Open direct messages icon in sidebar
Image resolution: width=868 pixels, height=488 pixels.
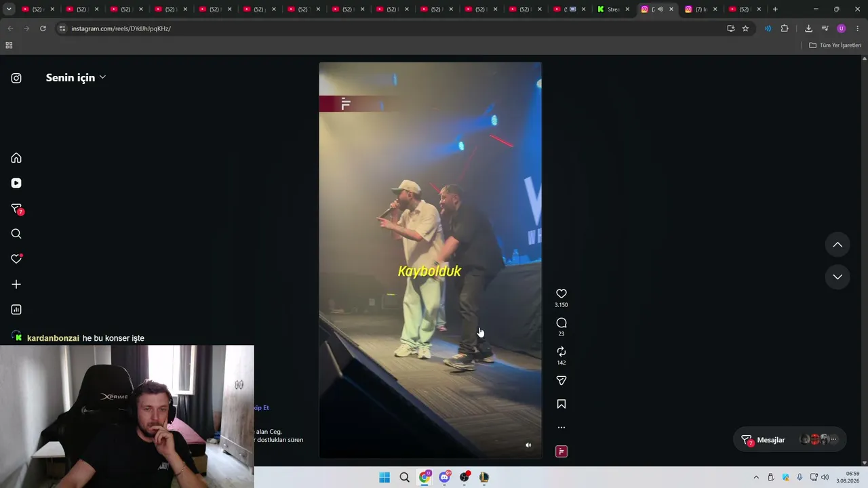point(16,209)
